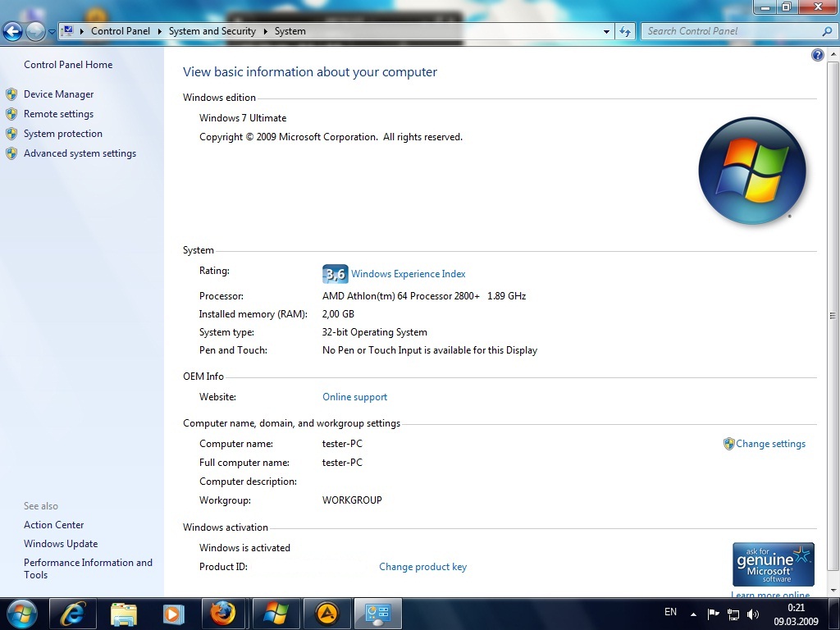The height and width of the screenshot is (630, 840).
Task: Open Action Center under See also
Action: click(x=53, y=525)
